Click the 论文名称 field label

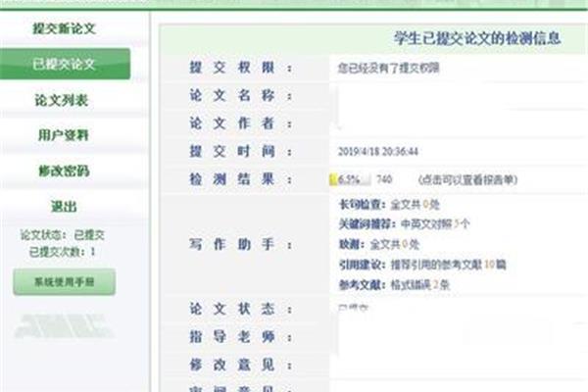tap(240, 96)
